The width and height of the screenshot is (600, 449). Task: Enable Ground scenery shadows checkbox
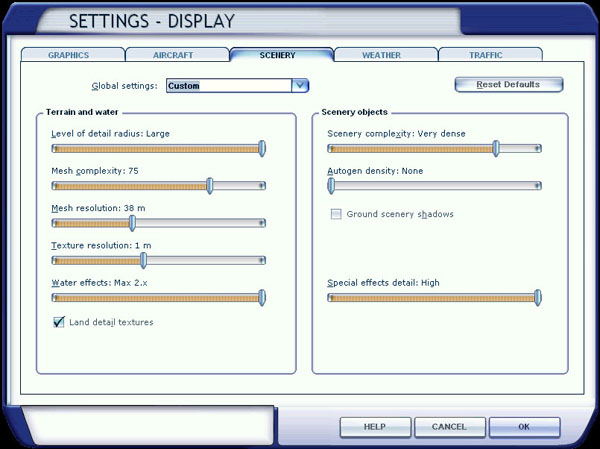pos(336,214)
